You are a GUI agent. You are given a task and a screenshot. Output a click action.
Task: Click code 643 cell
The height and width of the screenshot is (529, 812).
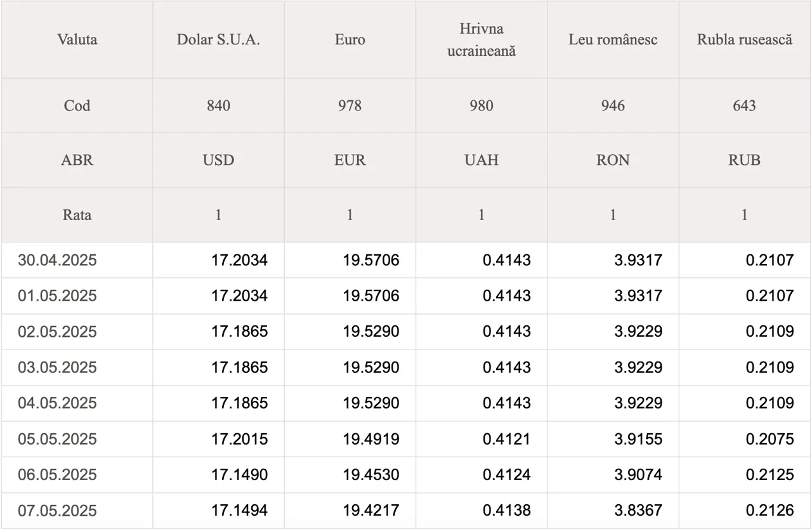(745, 105)
